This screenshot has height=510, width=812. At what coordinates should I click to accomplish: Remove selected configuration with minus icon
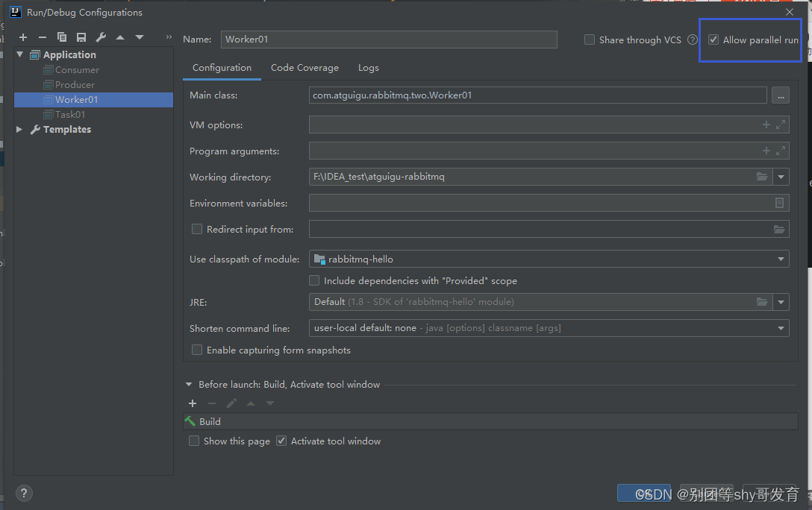(43, 37)
